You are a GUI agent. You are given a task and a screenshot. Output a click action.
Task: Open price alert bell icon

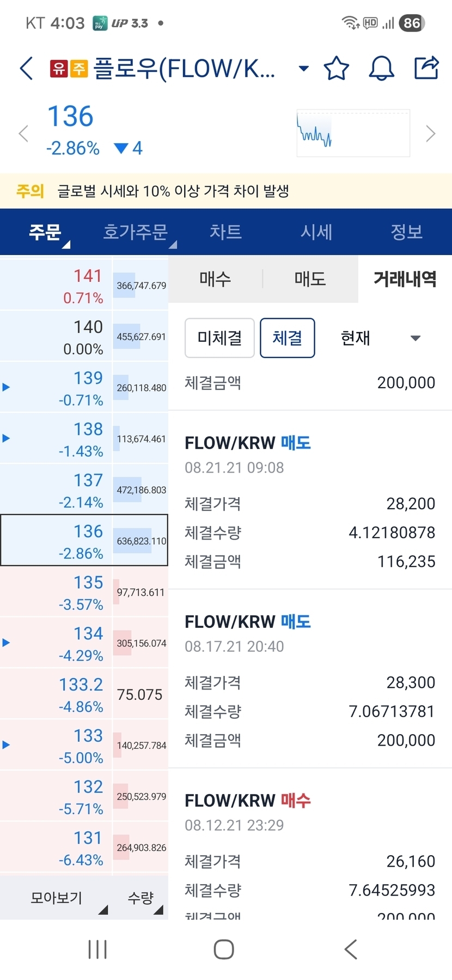tap(381, 68)
